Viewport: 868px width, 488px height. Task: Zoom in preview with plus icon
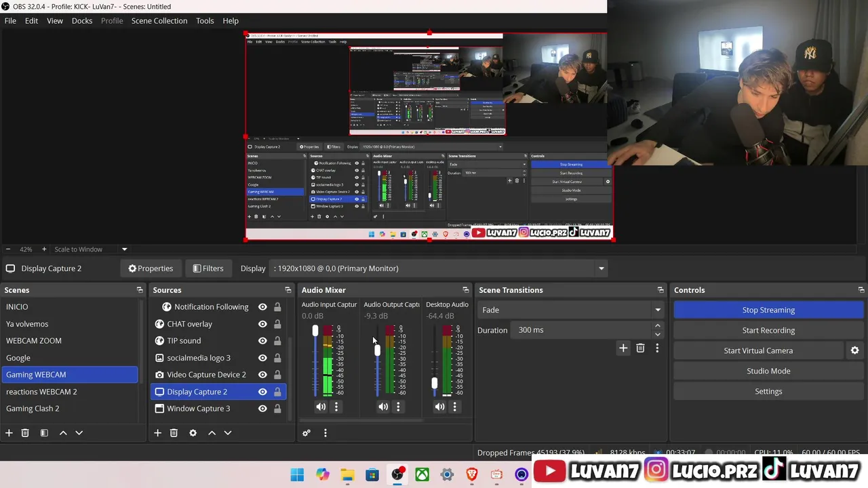[44, 249]
